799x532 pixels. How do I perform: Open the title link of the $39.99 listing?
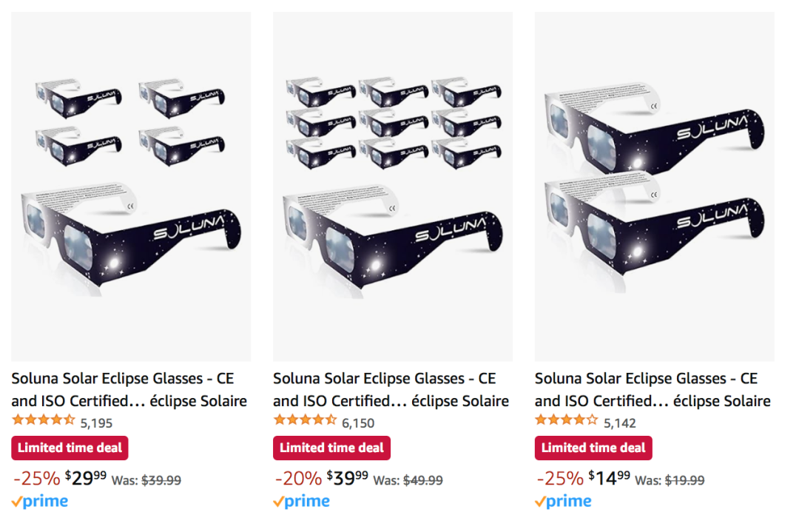click(x=391, y=390)
